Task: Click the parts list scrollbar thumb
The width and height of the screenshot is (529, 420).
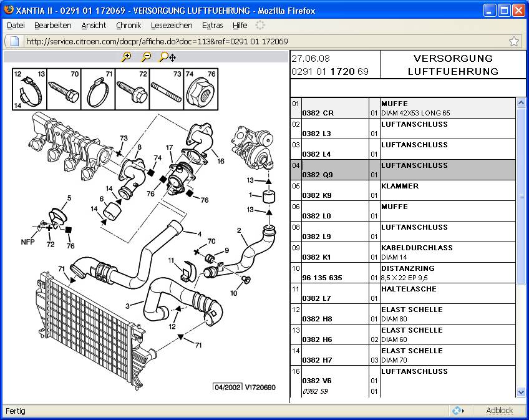Action: [x=521, y=196]
